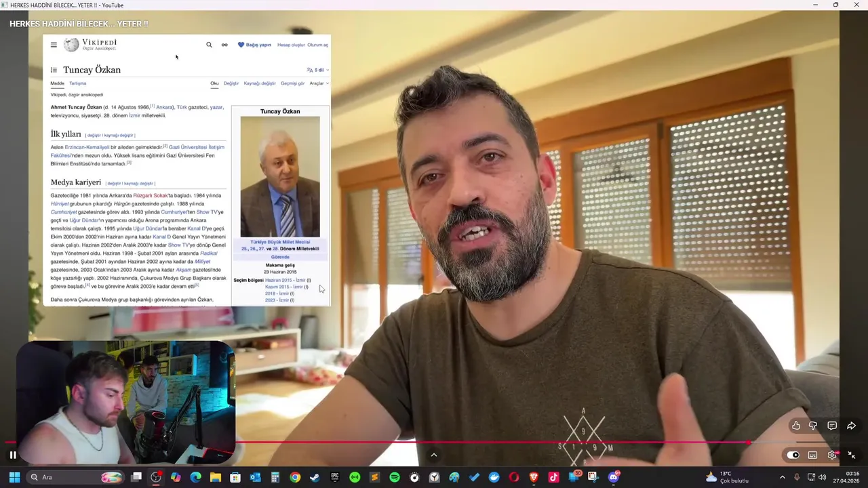Open Vikipedi hamburger main menu
868x488 pixels.
(54, 45)
